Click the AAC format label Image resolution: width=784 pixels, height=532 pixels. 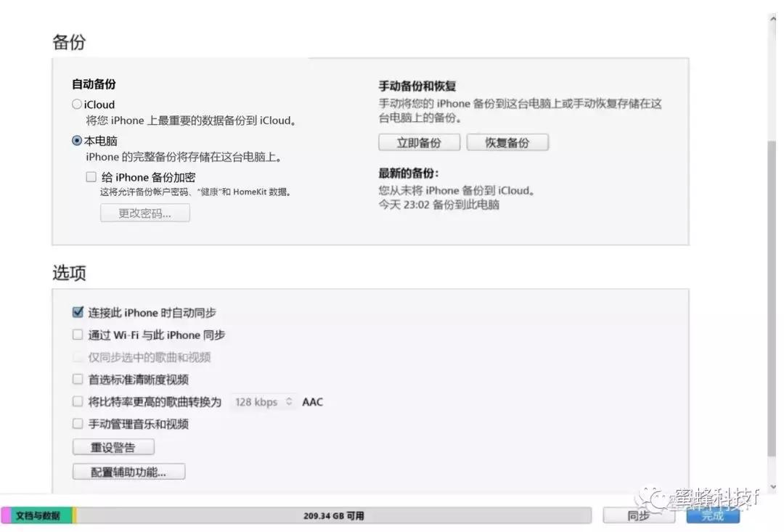pyautogui.click(x=312, y=402)
